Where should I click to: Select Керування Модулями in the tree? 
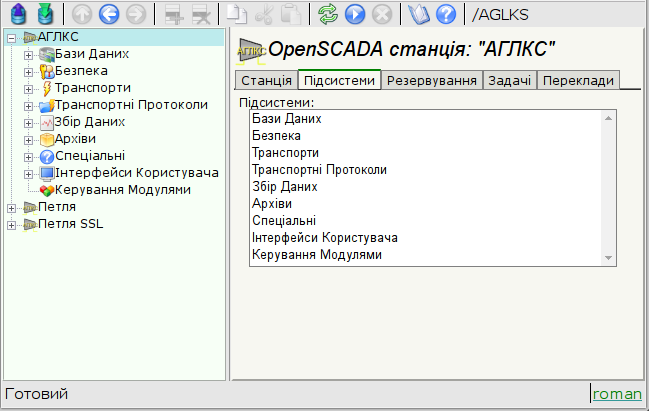(x=123, y=189)
